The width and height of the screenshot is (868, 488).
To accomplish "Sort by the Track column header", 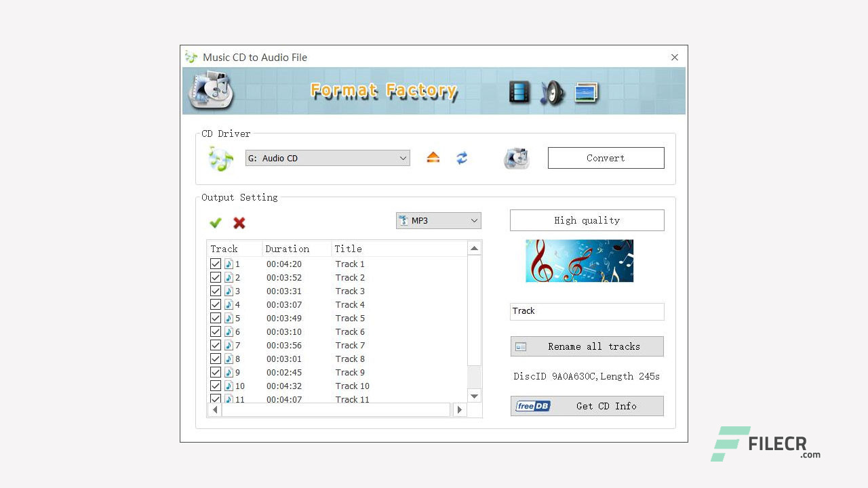I will tap(235, 249).
